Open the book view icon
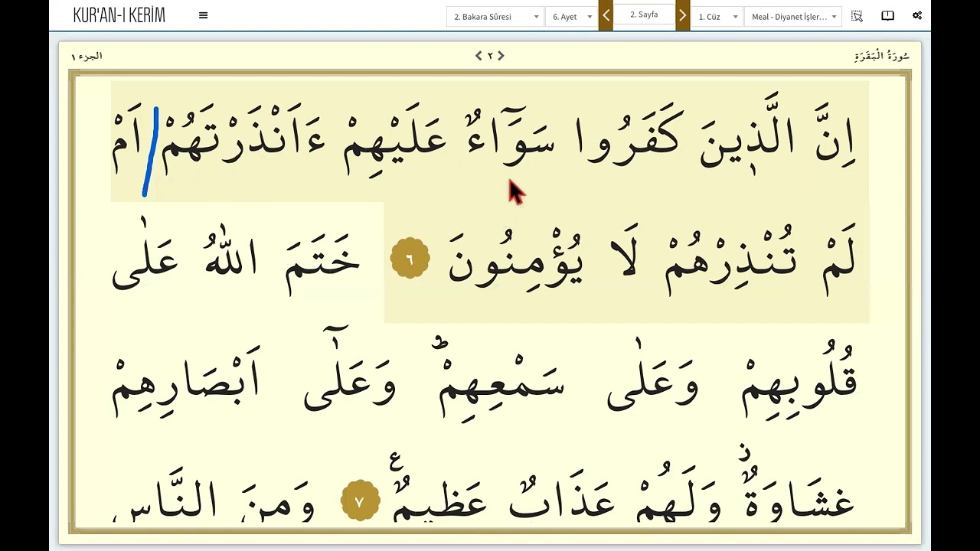 coord(887,16)
